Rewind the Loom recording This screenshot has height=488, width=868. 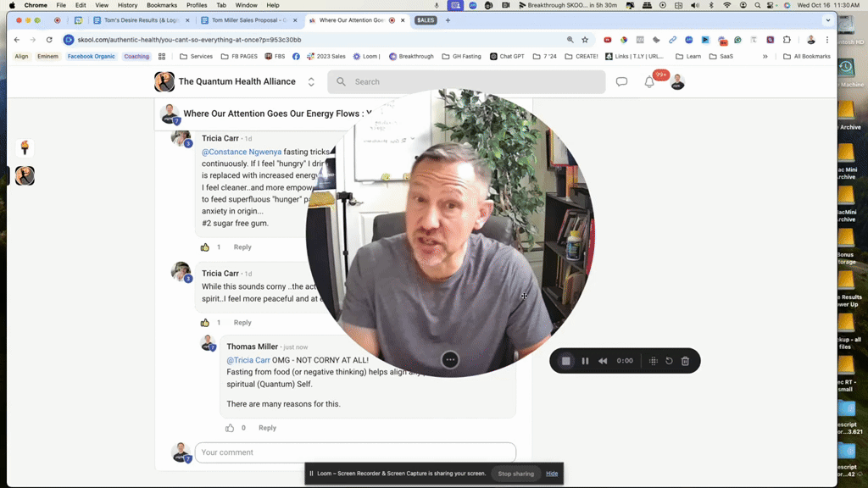pos(603,361)
